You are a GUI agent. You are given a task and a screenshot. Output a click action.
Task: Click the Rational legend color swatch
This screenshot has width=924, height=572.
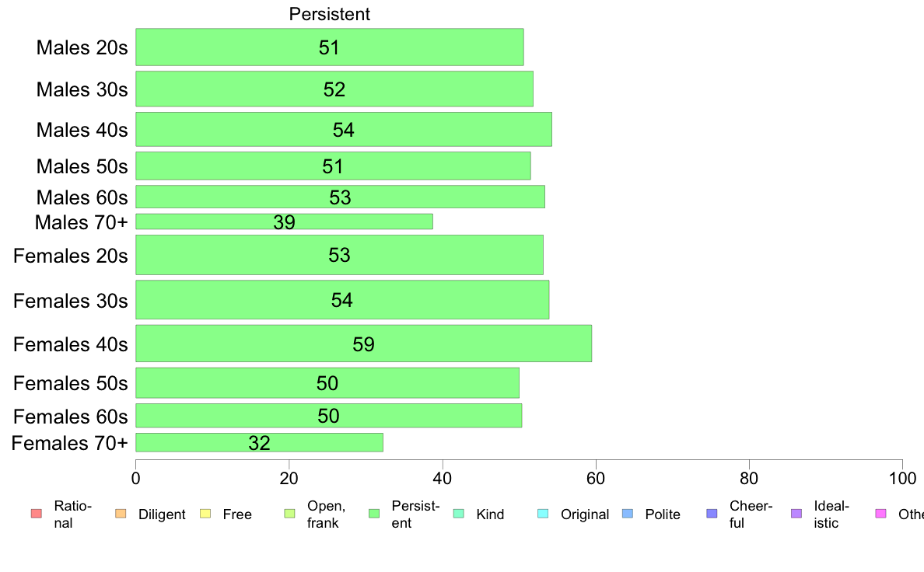click(37, 514)
